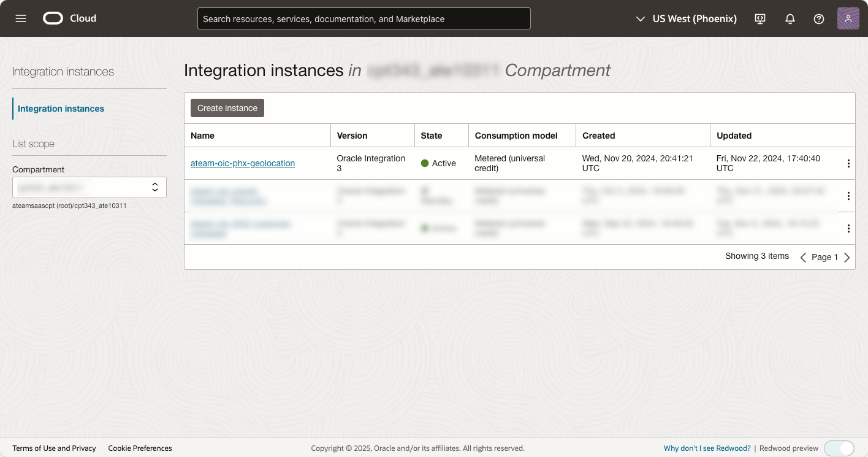Expand the US West (Phoenix) region selector
868x457 pixels.
(x=687, y=19)
